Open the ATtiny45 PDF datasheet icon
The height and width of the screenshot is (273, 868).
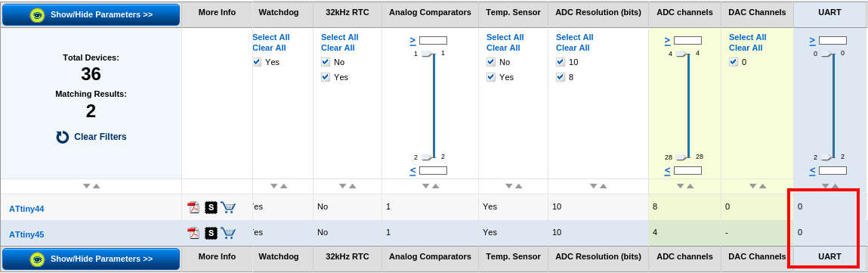tap(193, 233)
